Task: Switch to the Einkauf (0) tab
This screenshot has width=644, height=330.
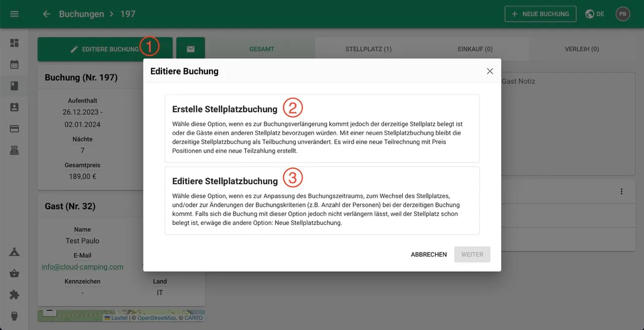Action: tap(475, 49)
